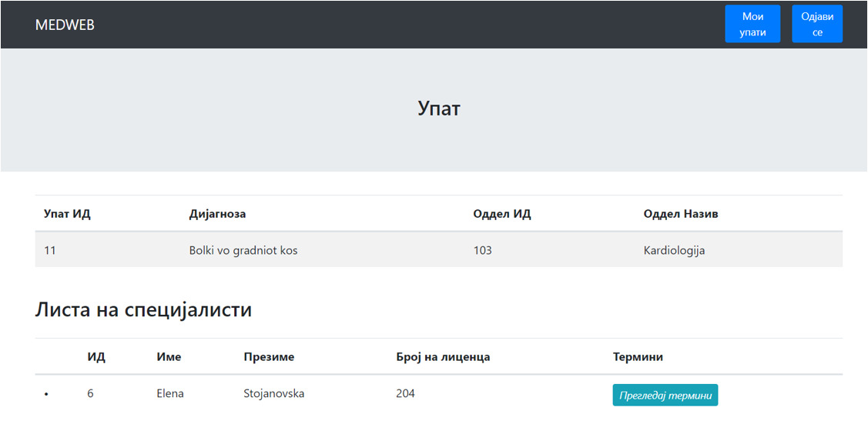Open the Мои упати page
Image resolution: width=868 pixels, height=434 pixels.
click(752, 24)
